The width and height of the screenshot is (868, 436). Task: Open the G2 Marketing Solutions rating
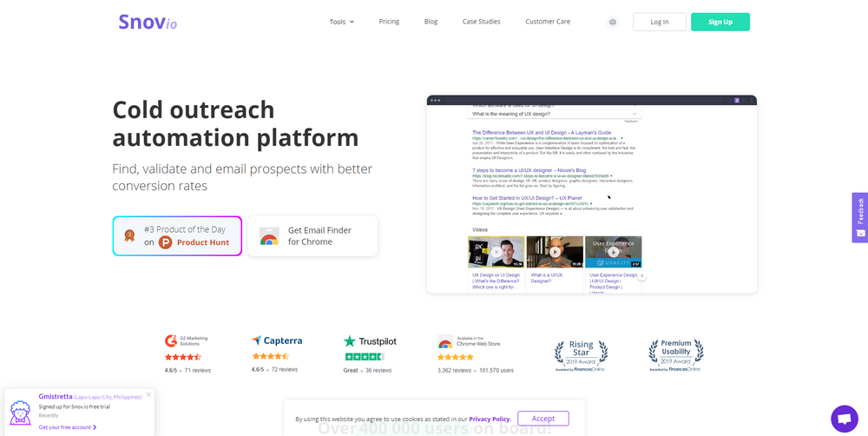point(187,354)
